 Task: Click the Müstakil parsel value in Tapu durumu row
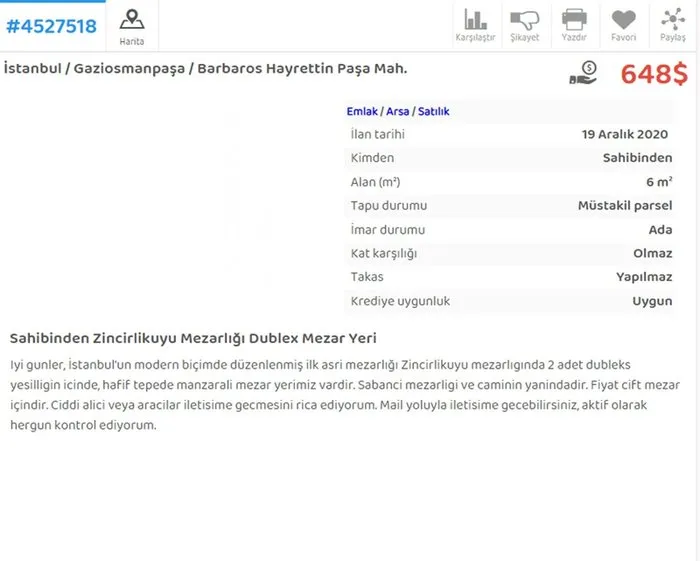click(625, 206)
